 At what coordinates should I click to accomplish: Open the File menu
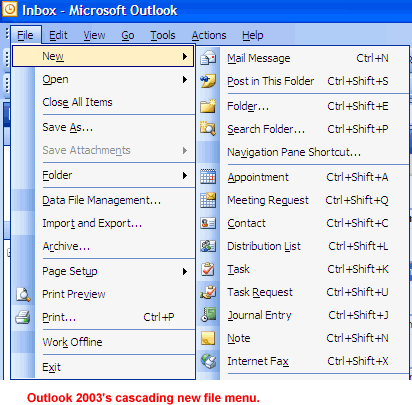[x=25, y=35]
